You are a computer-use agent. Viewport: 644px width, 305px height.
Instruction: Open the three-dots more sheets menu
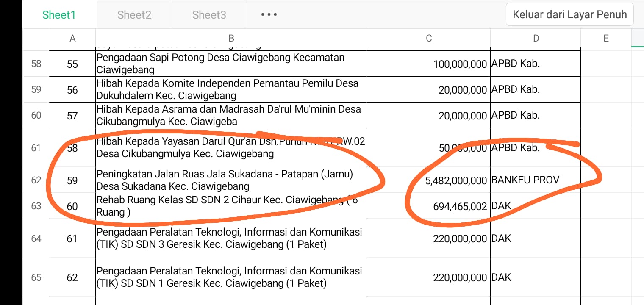coord(269,15)
